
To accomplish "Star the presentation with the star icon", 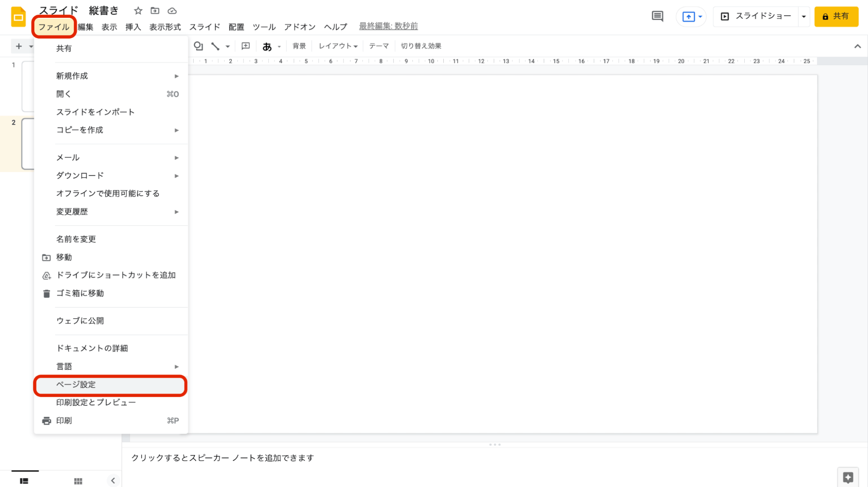I will click(138, 11).
